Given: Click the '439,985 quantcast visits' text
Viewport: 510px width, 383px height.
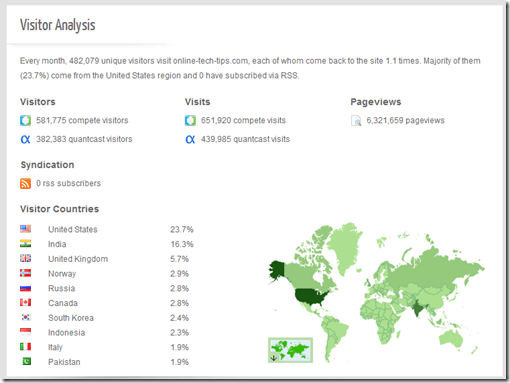Looking at the screenshot, I should 245,139.
